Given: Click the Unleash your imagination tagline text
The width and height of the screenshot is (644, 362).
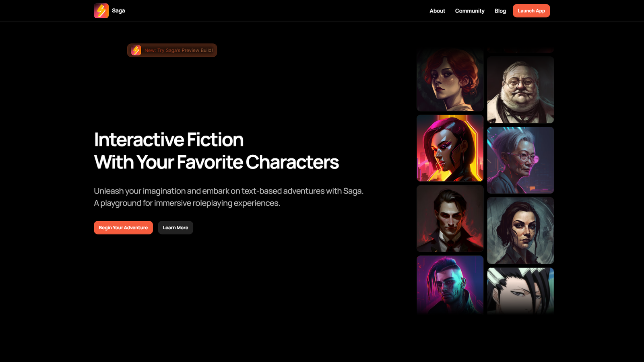Looking at the screenshot, I should [229, 197].
